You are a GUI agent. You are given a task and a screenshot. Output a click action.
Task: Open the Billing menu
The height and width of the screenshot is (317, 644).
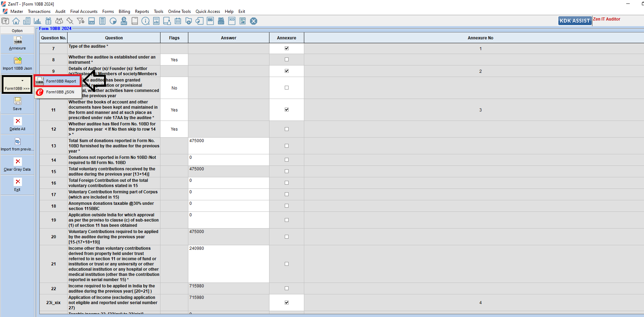(124, 11)
